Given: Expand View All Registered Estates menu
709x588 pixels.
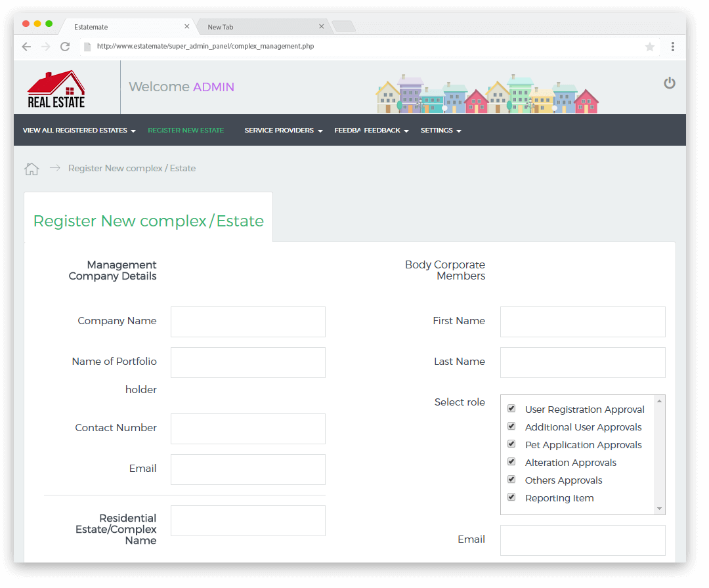Looking at the screenshot, I should pos(79,131).
